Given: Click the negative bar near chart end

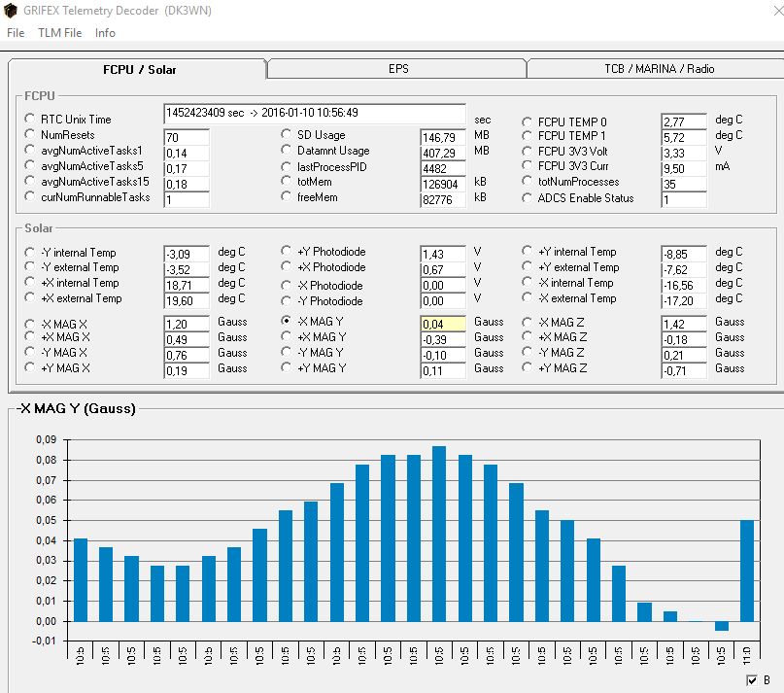Looking at the screenshot, I should point(722,626).
